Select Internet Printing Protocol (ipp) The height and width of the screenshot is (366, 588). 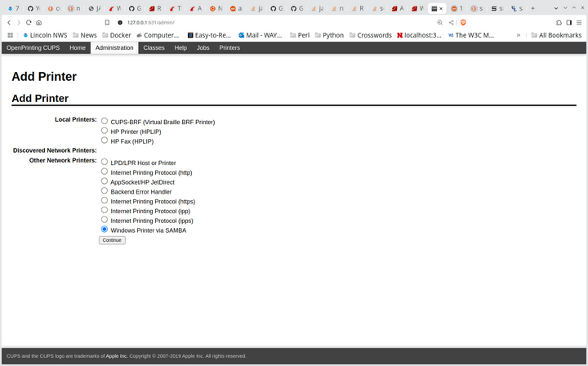[x=105, y=210]
